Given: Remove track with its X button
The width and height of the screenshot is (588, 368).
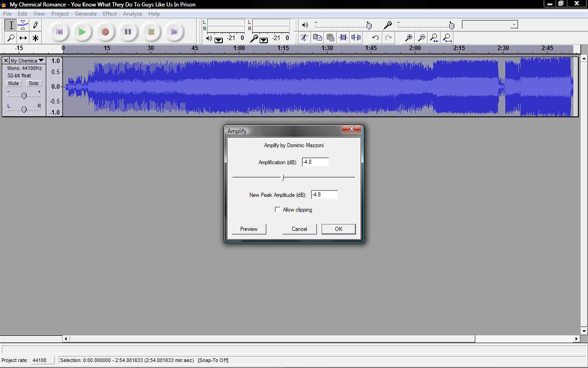Looking at the screenshot, I should (x=6, y=61).
